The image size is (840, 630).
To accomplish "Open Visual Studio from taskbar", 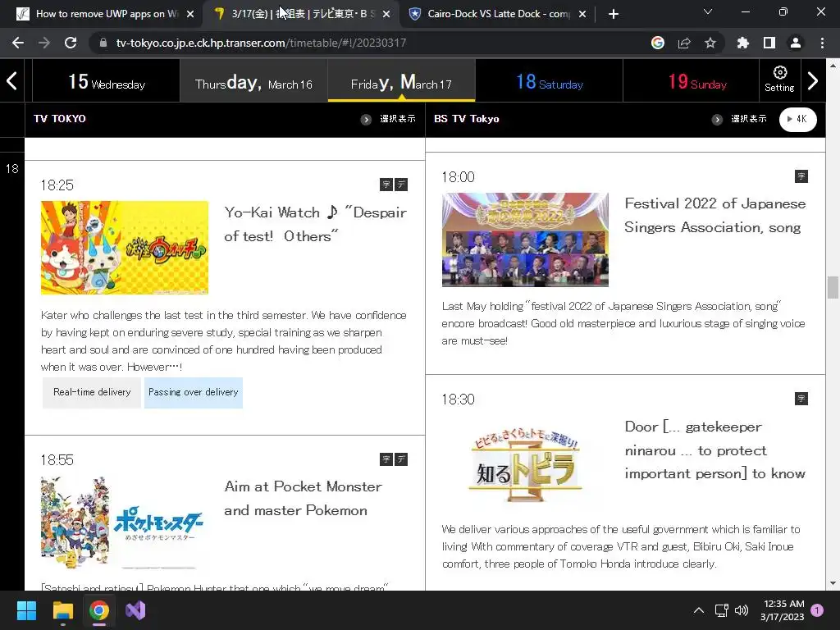I will click(x=135, y=610).
